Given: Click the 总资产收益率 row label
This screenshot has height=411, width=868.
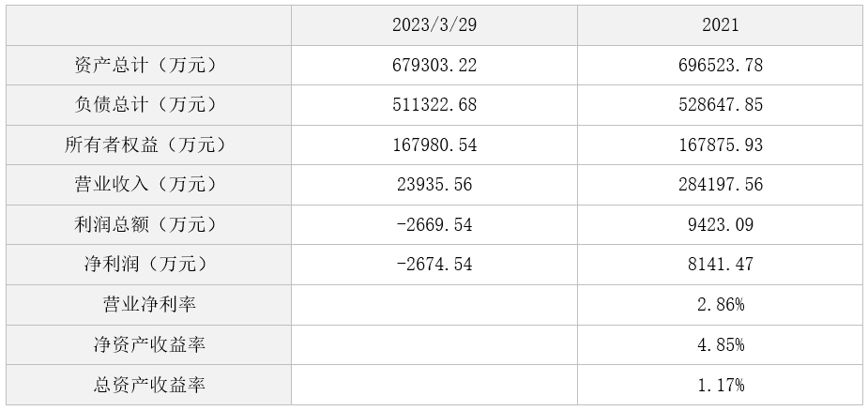Looking at the screenshot, I should point(148,385).
